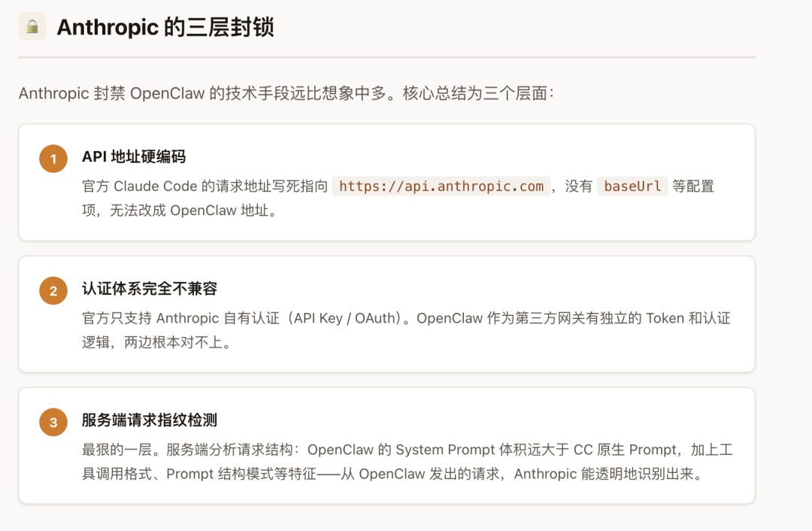
Task: Select the title "Anthropic 的三层封锁"
Action: coord(165,27)
